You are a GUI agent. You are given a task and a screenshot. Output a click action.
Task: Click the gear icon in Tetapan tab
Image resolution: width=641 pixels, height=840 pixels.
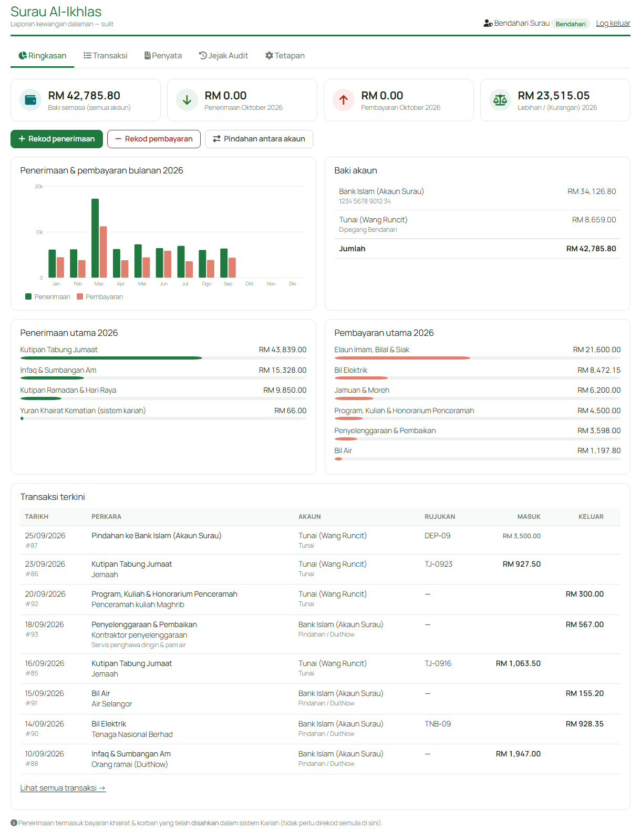tap(269, 55)
